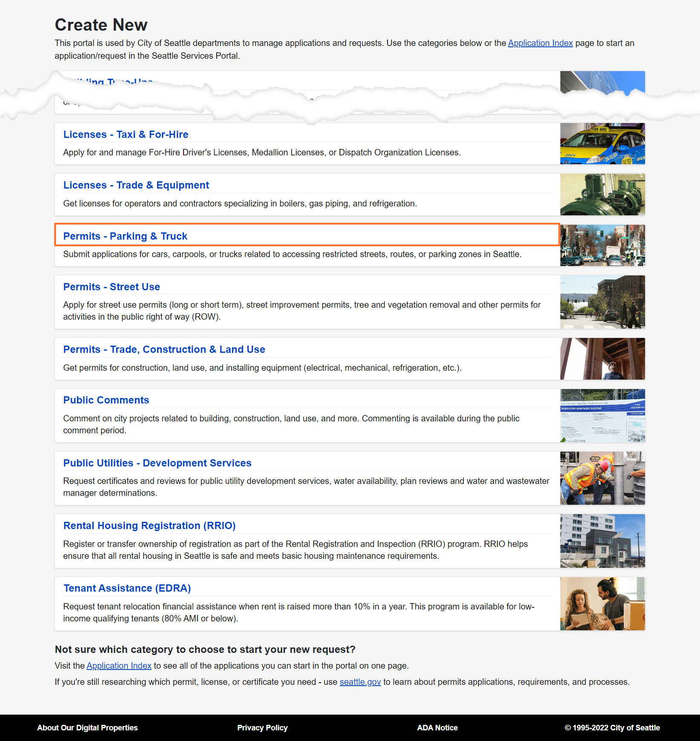
Task: Open Tenant Assistance (EDRA) category
Action: pyautogui.click(x=127, y=588)
